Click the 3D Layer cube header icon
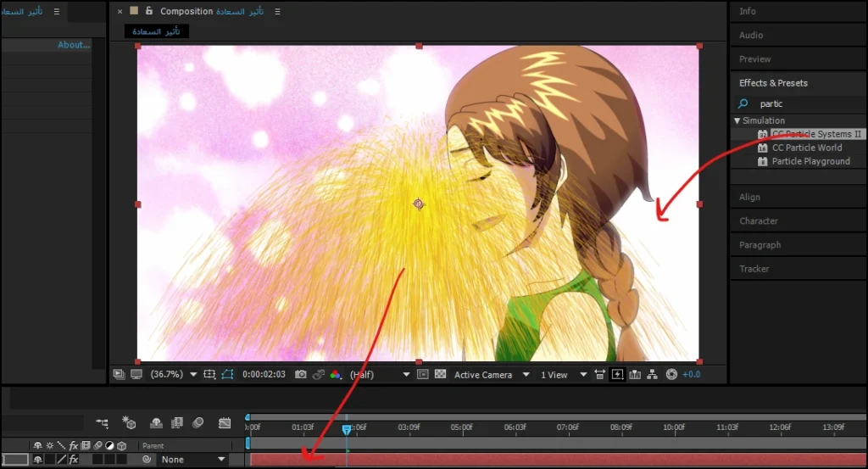The height and width of the screenshot is (469, 868). click(x=122, y=445)
